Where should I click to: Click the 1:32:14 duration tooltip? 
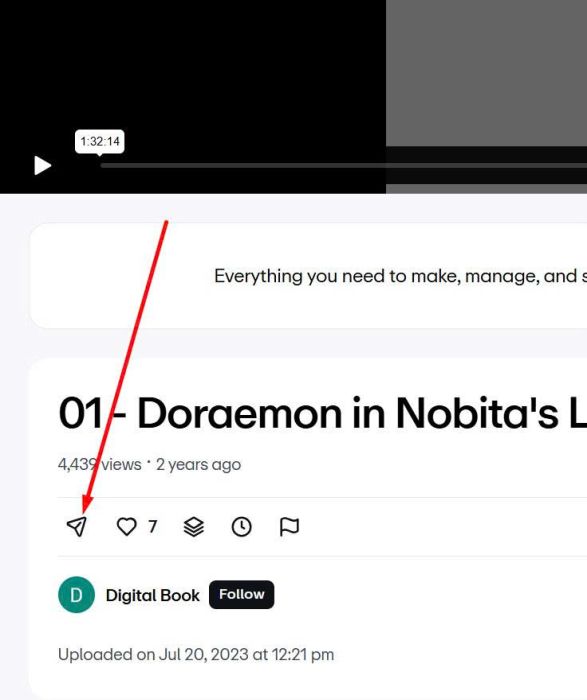tap(100, 142)
